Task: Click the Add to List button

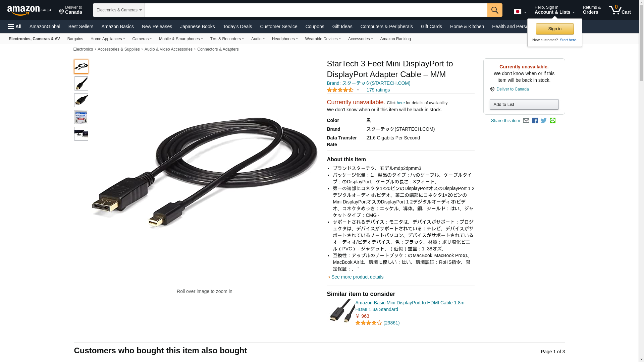Action: (x=524, y=105)
